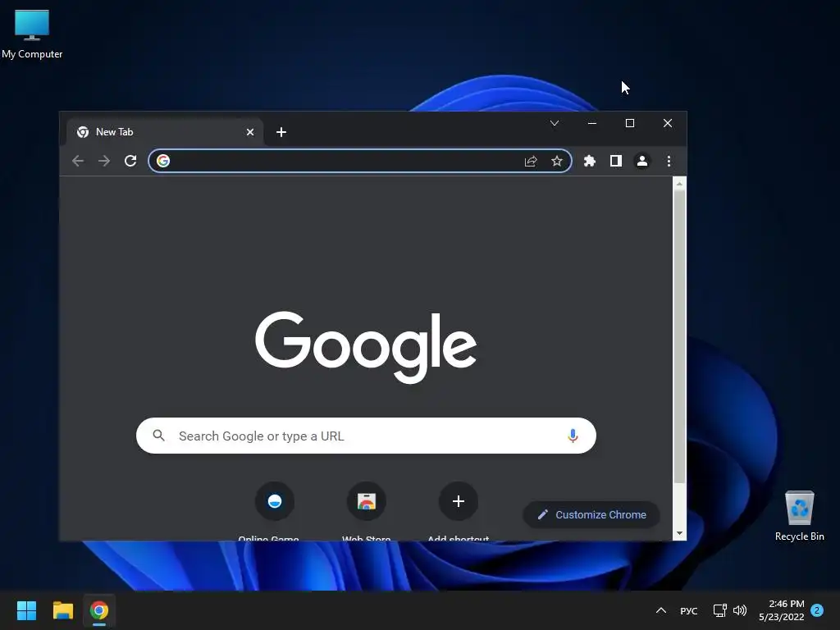Open the network tray icon
Viewport: 840px width, 630px height.
click(x=719, y=610)
